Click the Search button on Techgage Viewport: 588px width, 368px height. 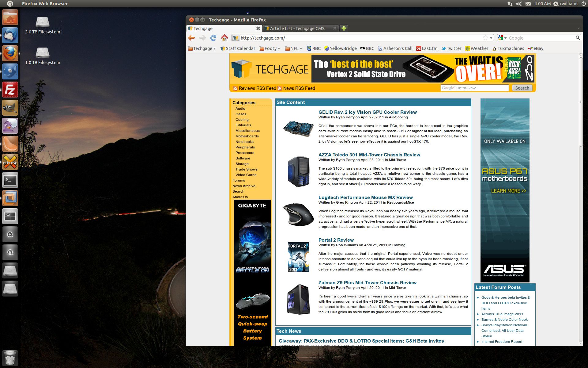point(522,88)
